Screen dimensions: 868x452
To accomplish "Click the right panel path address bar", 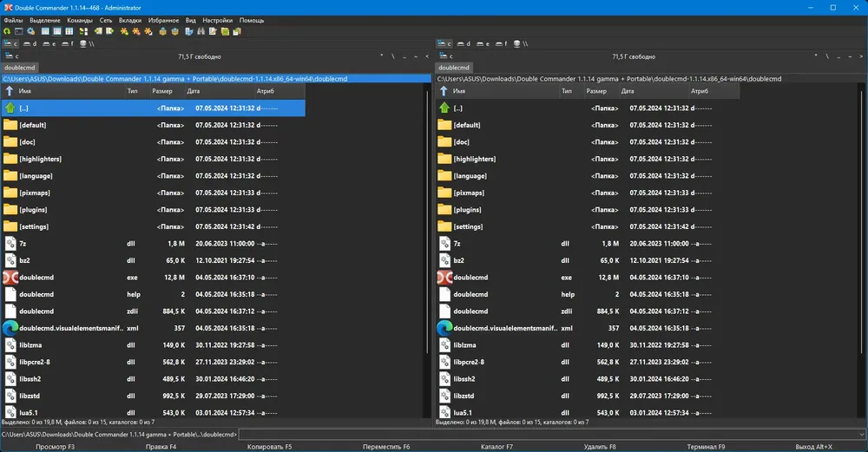I will pos(650,79).
